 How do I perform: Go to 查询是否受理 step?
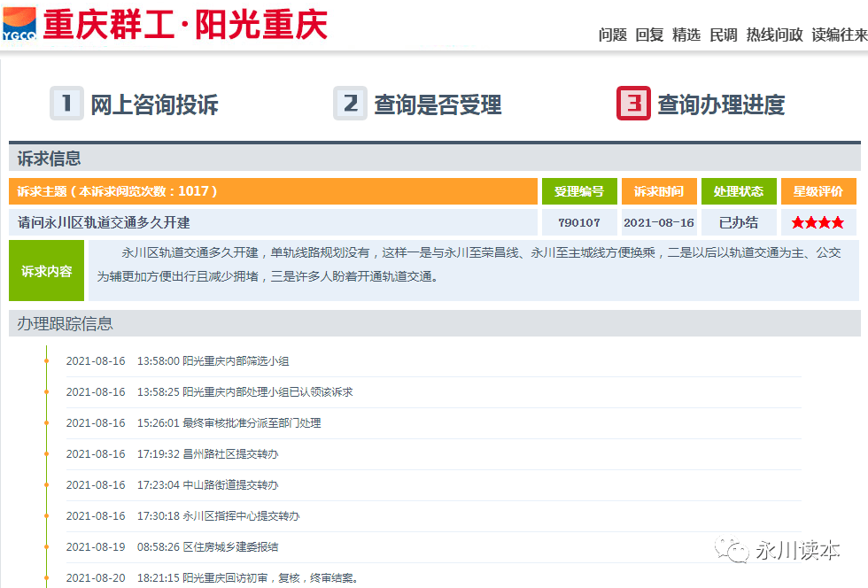tap(438, 104)
